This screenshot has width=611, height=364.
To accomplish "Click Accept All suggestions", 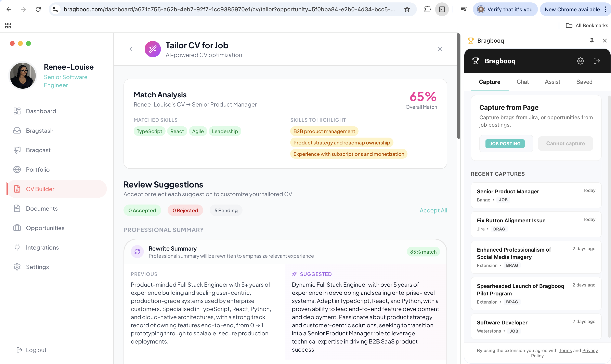I will click(x=433, y=210).
